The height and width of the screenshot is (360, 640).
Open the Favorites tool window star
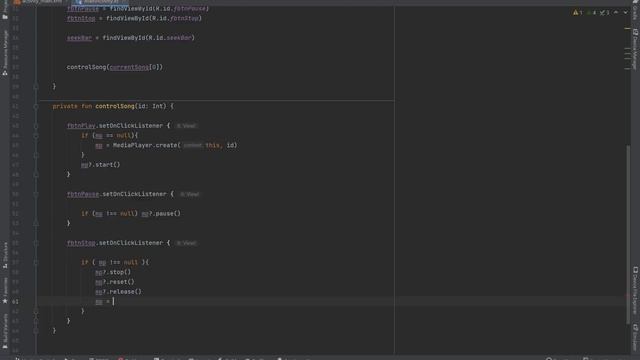(x=5, y=291)
